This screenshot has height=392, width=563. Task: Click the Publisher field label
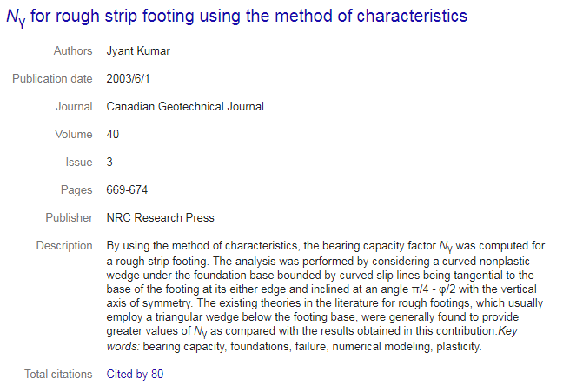click(x=69, y=218)
